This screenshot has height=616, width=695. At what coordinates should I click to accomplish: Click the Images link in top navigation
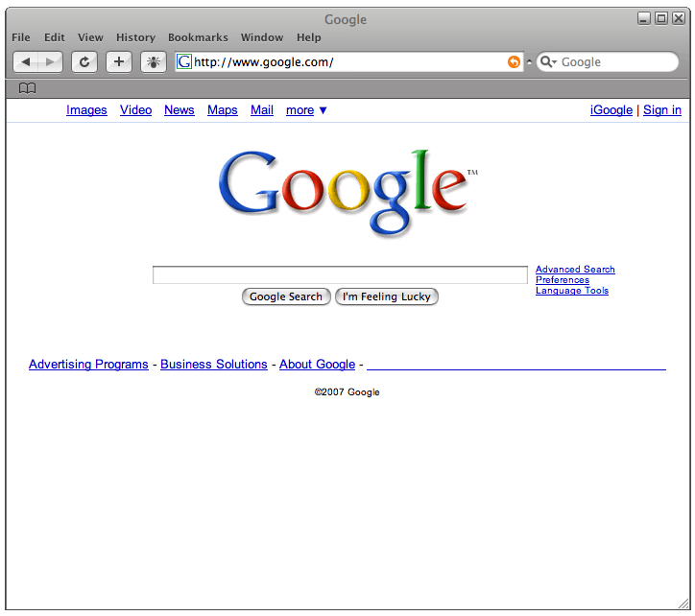[x=86, y=110]
